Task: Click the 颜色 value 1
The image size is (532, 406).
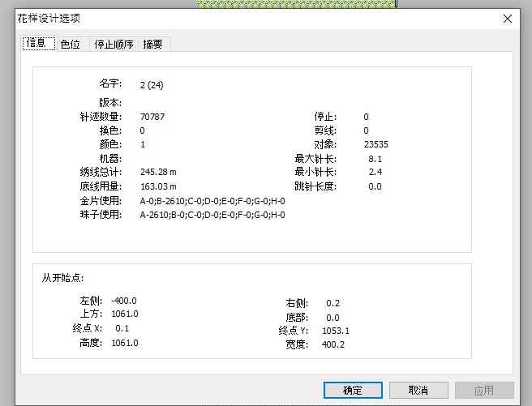Action: coord(143,144)
